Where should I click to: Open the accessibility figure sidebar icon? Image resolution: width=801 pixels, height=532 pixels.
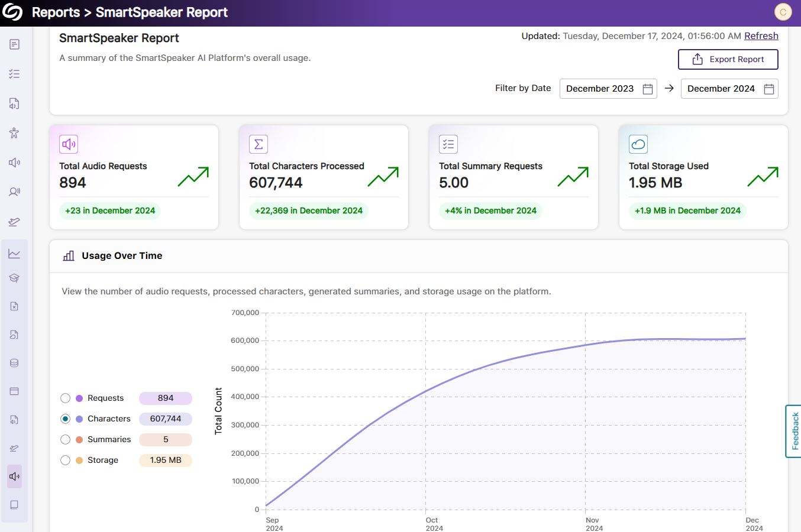pos(14,133)
